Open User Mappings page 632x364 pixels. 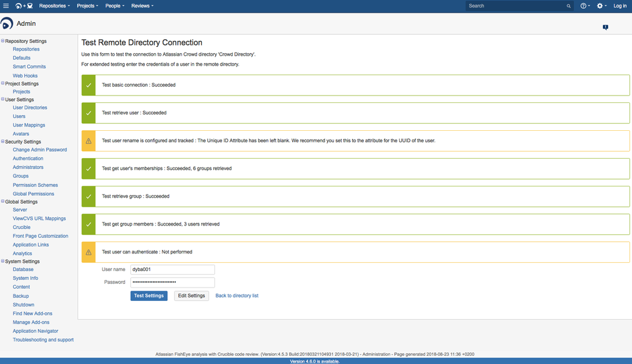[x=28, y=125]
